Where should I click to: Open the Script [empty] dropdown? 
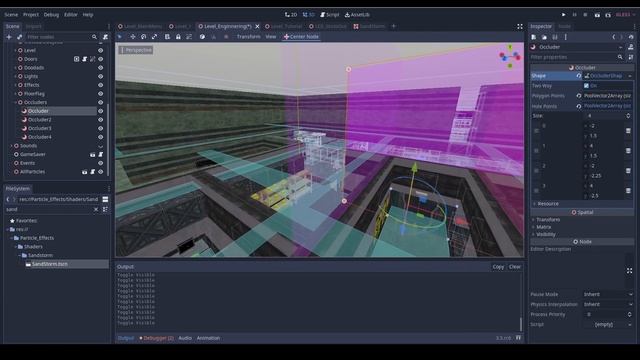608,324
